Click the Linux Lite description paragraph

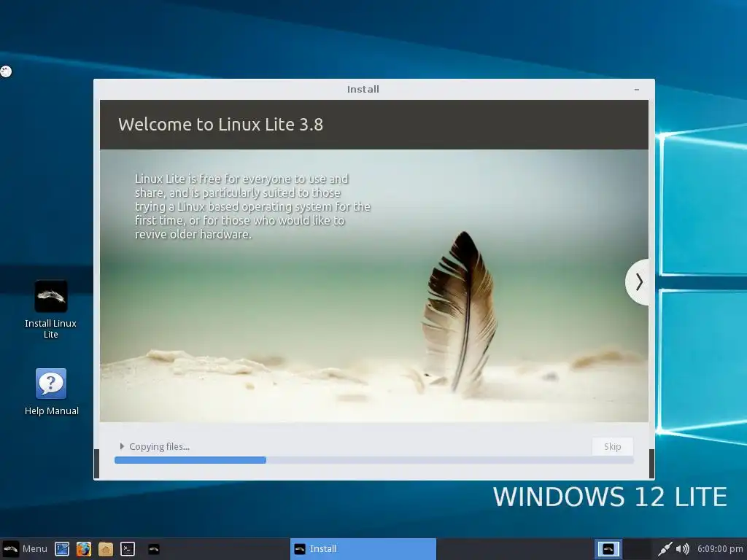click(x=252, y=206)
